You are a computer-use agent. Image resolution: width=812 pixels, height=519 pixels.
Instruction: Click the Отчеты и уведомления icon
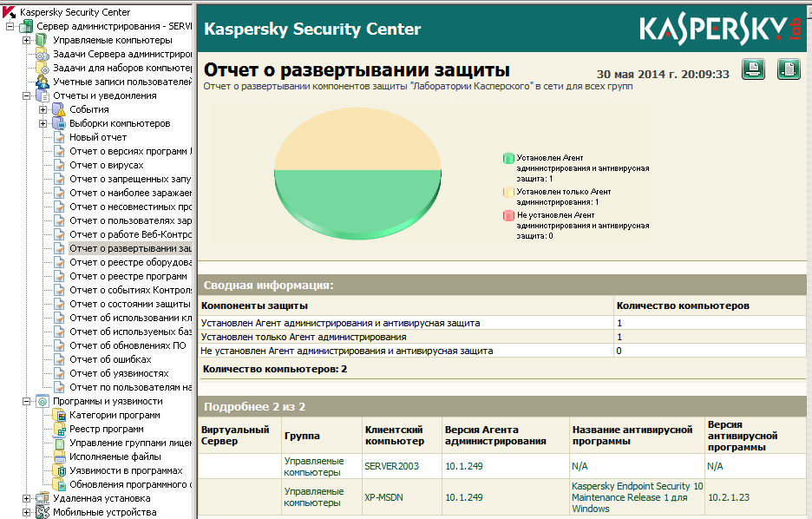click(x=42, y=95)
